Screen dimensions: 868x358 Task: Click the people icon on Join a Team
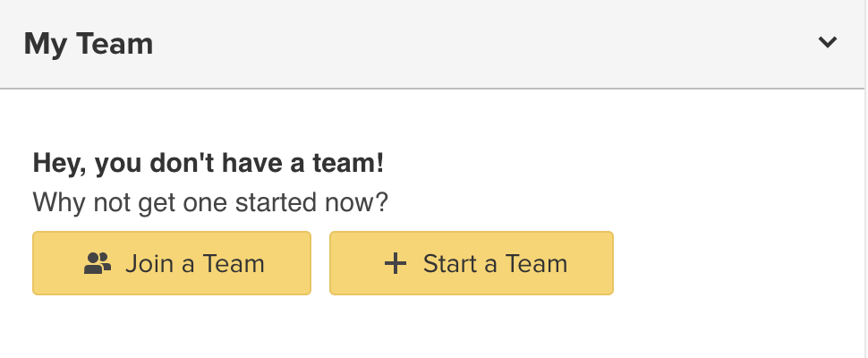pyautogui.click(x=98, y=263)
